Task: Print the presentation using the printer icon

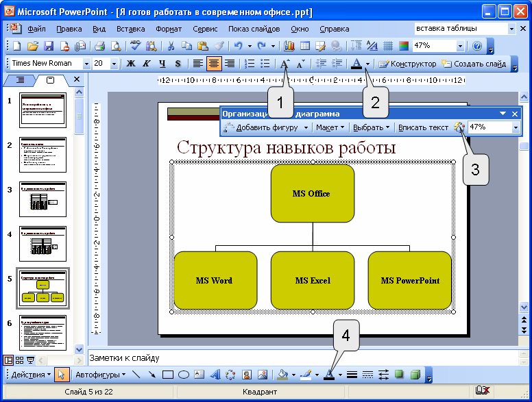Action: coord(100,46)
